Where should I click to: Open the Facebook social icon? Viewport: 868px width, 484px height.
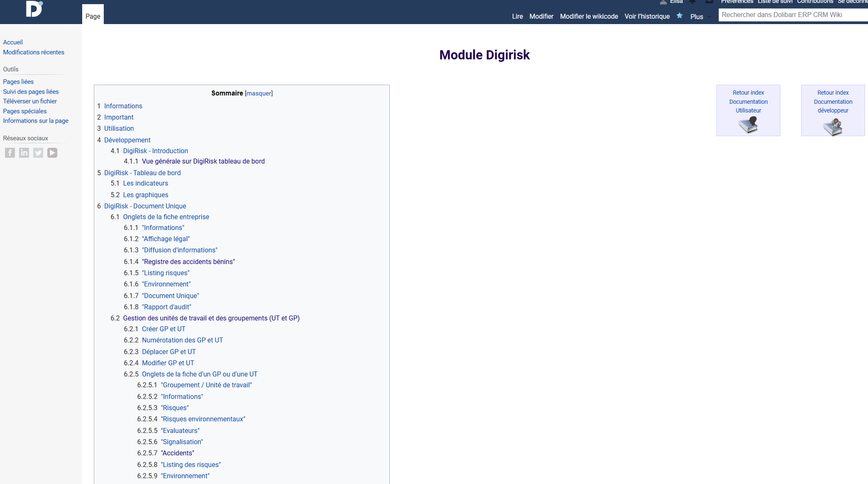click(x=10, y=153)
